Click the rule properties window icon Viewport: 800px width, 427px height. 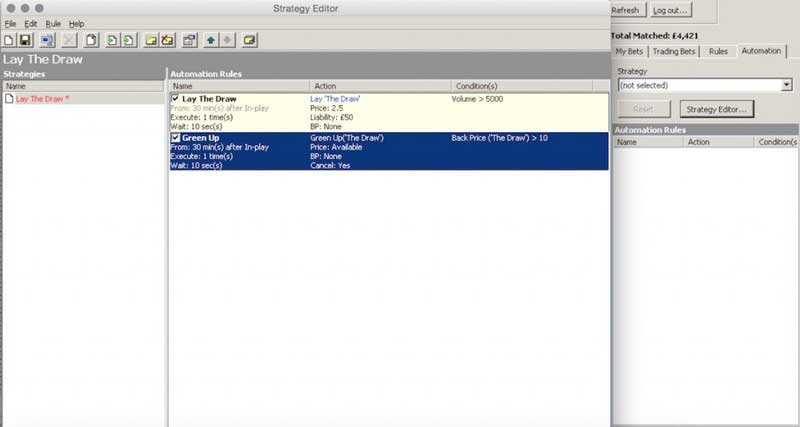(x=190, y=40)
